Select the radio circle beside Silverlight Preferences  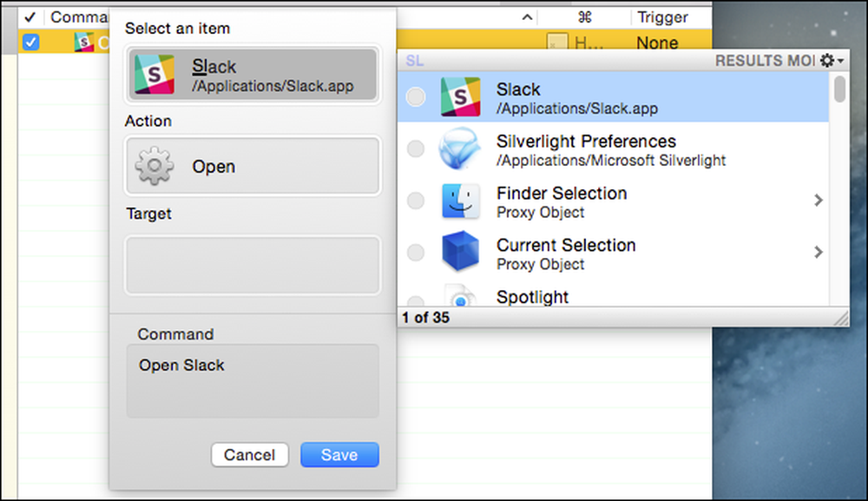[416, 148]
